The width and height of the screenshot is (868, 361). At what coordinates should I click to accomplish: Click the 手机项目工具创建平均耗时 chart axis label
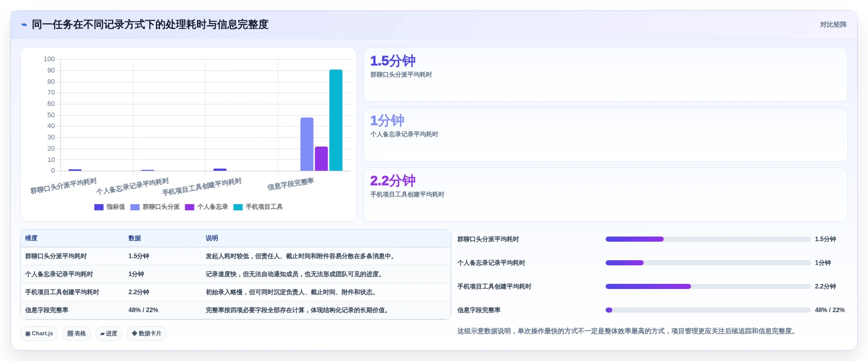[202, 187]
